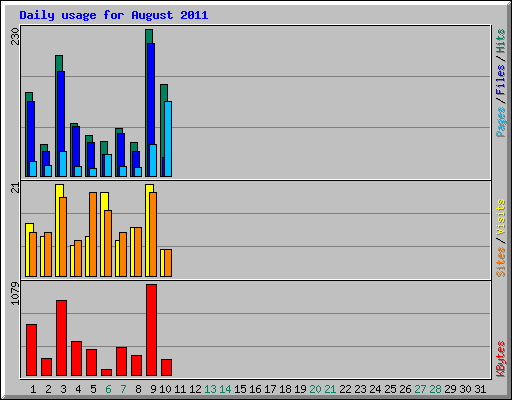The width and height of the screenshot is (512, 400).
Task: Click the orange "Sites" legend label
Action: [500, 262]
